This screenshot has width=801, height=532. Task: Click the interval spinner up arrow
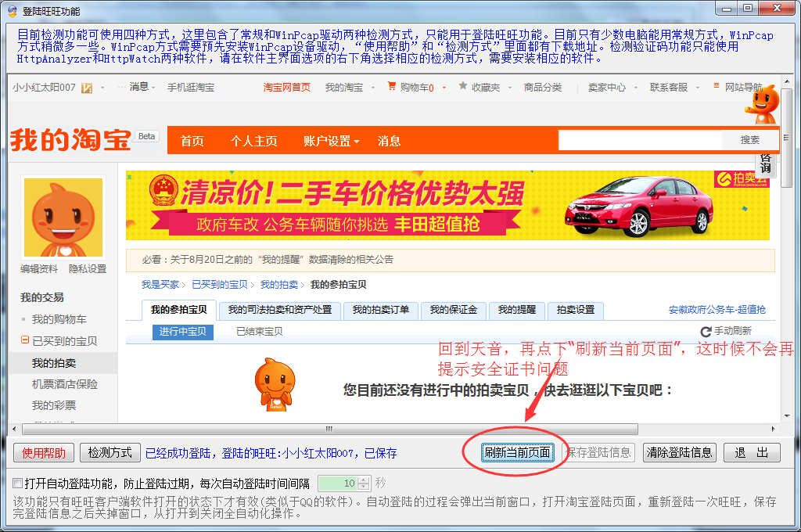point(365,480)
